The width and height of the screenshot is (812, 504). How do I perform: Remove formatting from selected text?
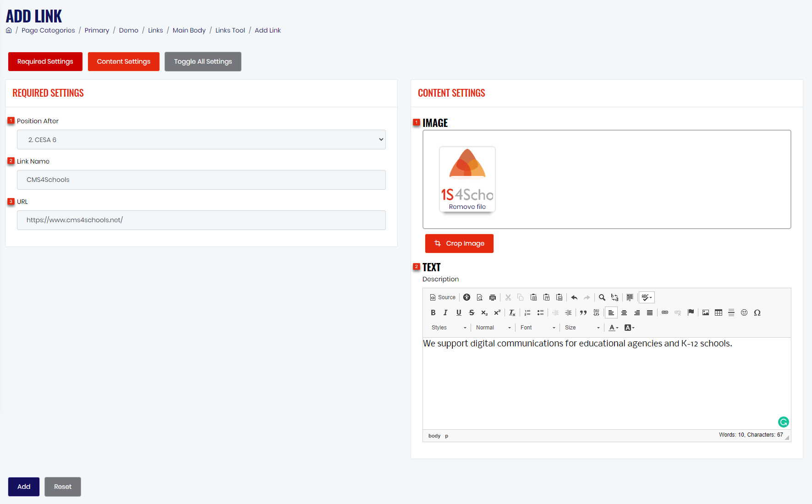coord(512,312)
